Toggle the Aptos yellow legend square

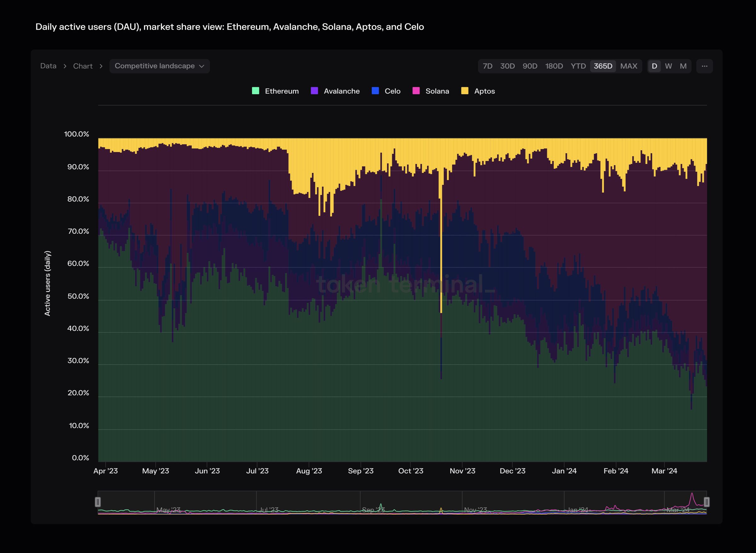(x=465, y=91)
